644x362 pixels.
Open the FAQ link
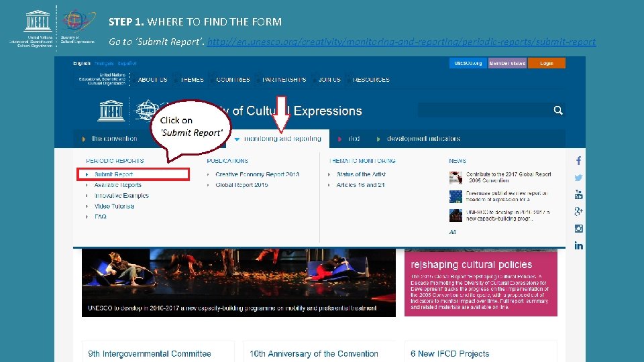tap(100, 217)
